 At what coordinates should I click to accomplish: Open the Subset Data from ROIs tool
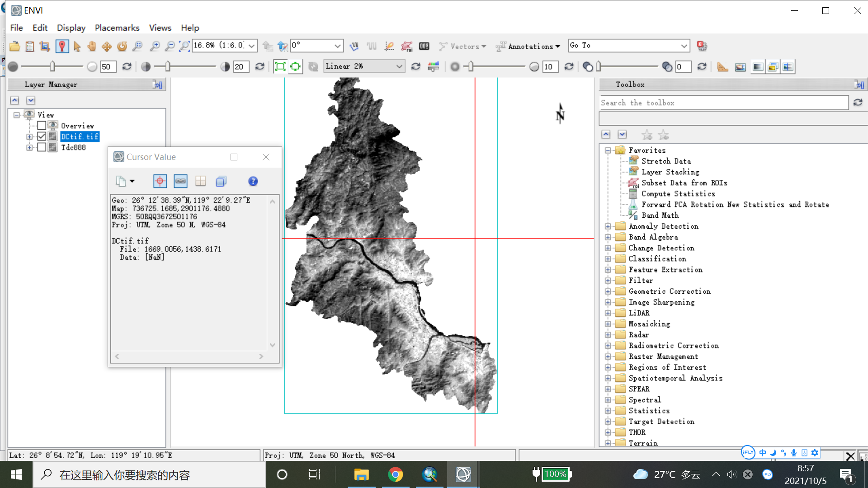(684, 183)
